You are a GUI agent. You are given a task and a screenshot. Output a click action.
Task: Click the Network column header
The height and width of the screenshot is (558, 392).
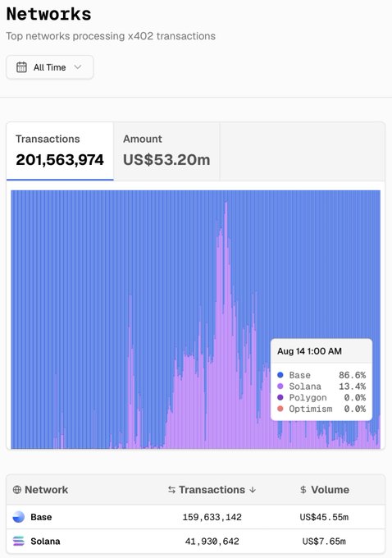tap(40, 490)
